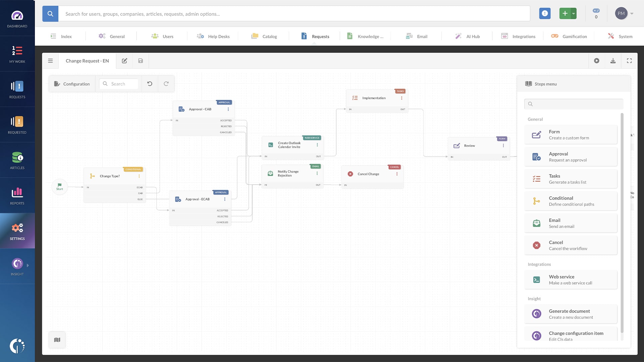Click the undo arrow button in toolbar
The image size is (644, 362).
click(150, 83)
